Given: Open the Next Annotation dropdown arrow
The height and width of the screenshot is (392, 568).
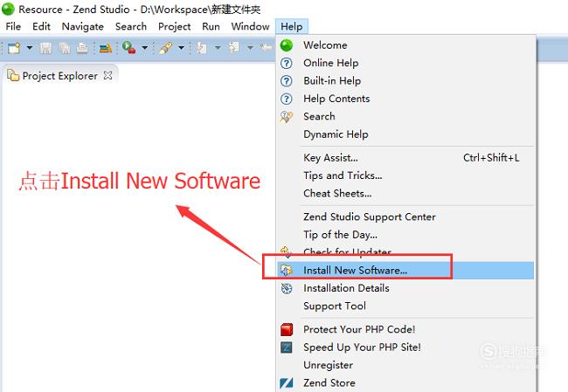Looking at the screenshot, I should (218, 48).
